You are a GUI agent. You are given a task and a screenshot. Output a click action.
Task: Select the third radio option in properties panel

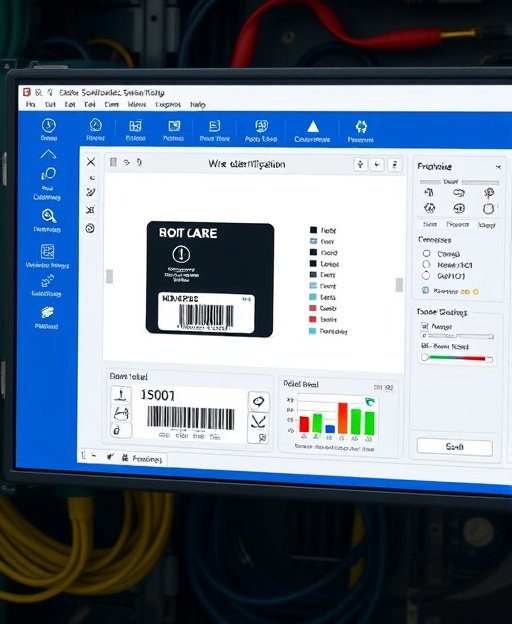pyautogui.click(x=426, y=275)
